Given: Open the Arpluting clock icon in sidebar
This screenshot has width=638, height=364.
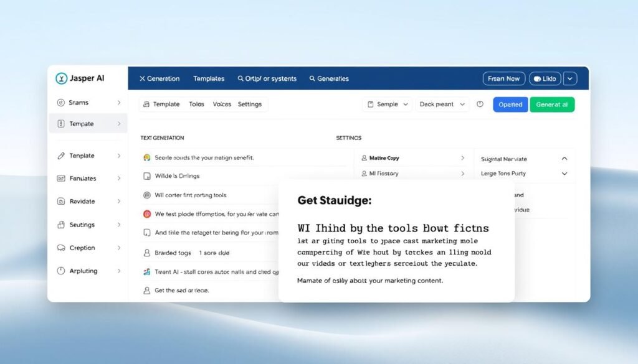Looking at the screenshot, I should pyautogui.click(x=60, y=271).
